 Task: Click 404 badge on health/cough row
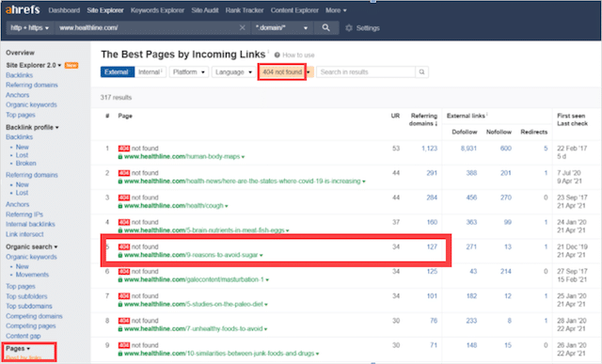[x=124, y=198]
